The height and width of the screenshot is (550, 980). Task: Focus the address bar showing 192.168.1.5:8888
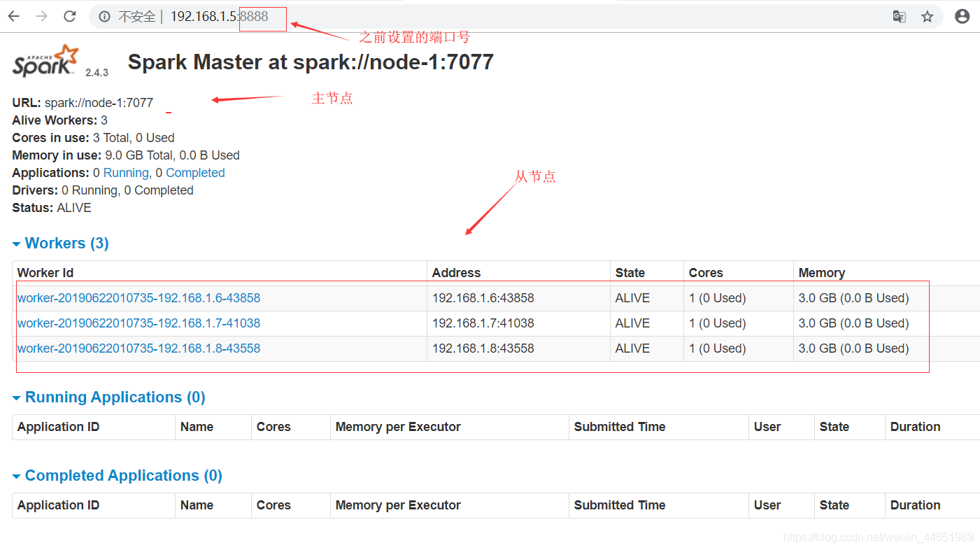[x=516, y=17]
